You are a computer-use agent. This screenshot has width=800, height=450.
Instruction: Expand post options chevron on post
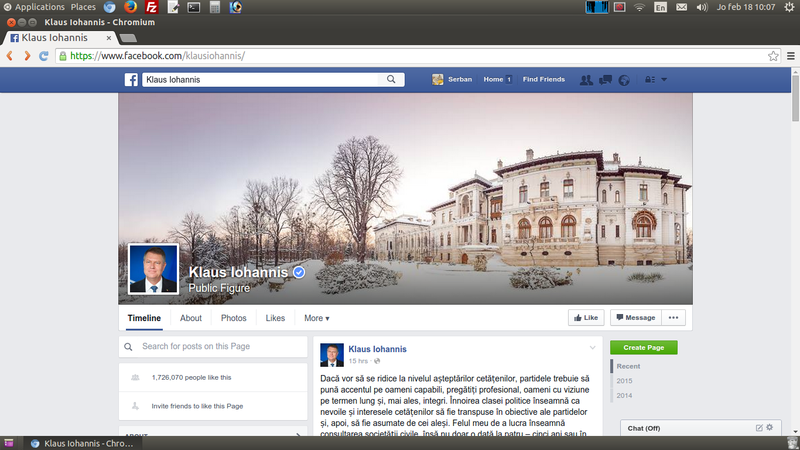(592, 348)
